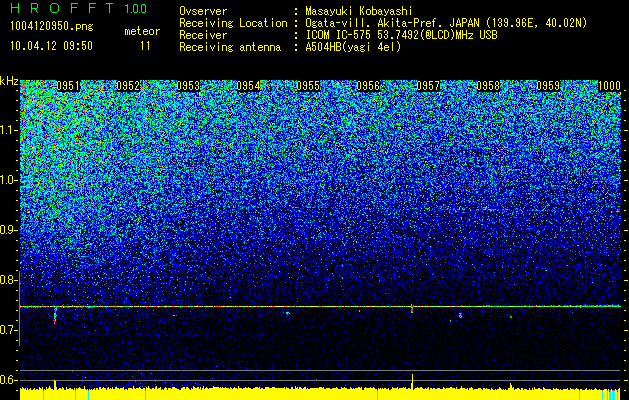
Task: Click the meteor count value 11
Action: click(x=145, y=46)
